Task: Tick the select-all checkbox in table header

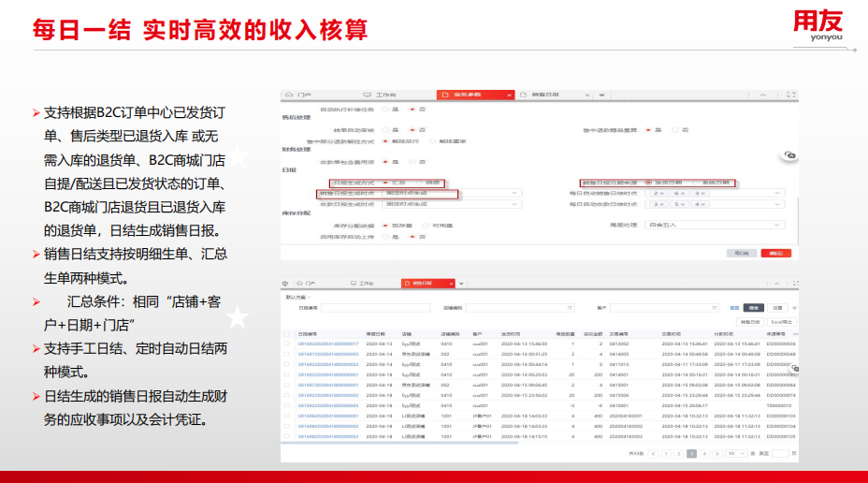Action: (x=286, y=334)
